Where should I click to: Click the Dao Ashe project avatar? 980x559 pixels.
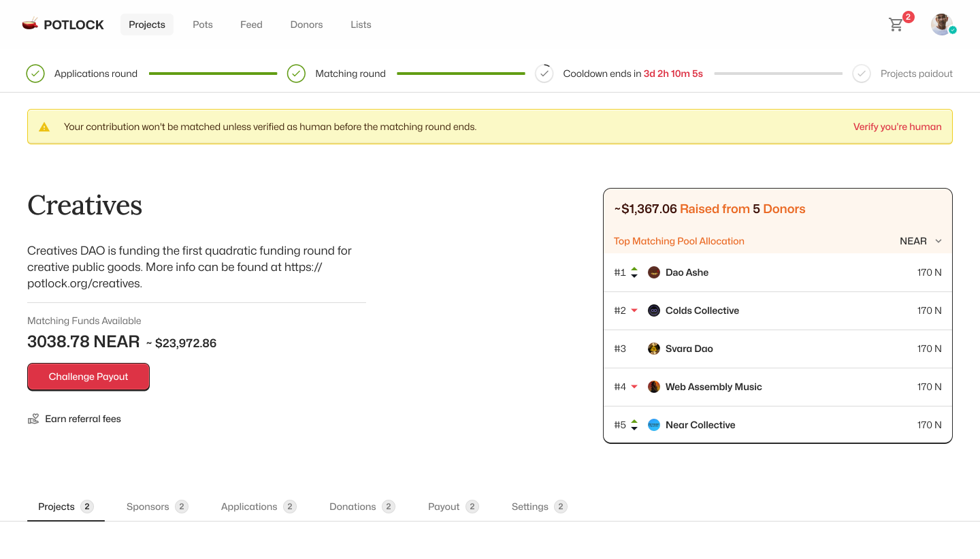click(654, 272)
